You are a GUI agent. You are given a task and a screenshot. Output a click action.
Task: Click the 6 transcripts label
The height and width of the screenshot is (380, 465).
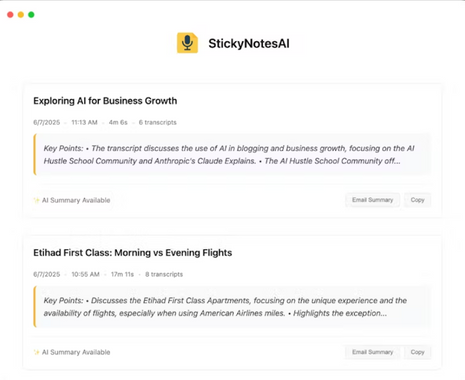(158, 122)
